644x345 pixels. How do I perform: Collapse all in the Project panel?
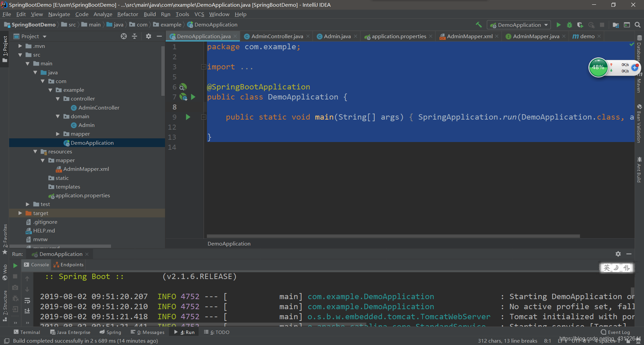(x=135, y=36)
